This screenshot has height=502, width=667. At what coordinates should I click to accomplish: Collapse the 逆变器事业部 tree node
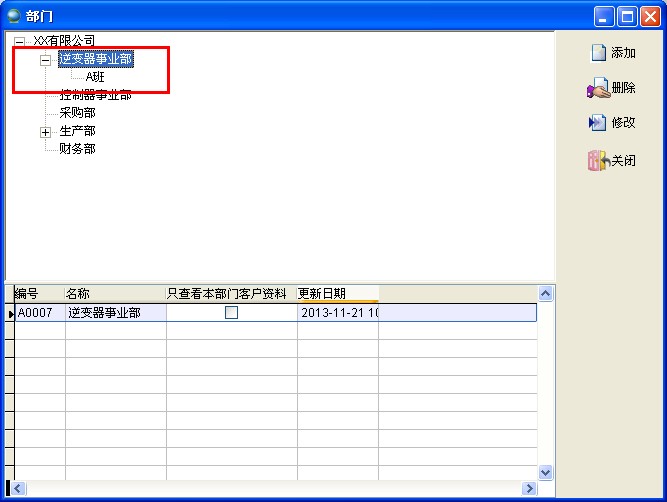45,60
